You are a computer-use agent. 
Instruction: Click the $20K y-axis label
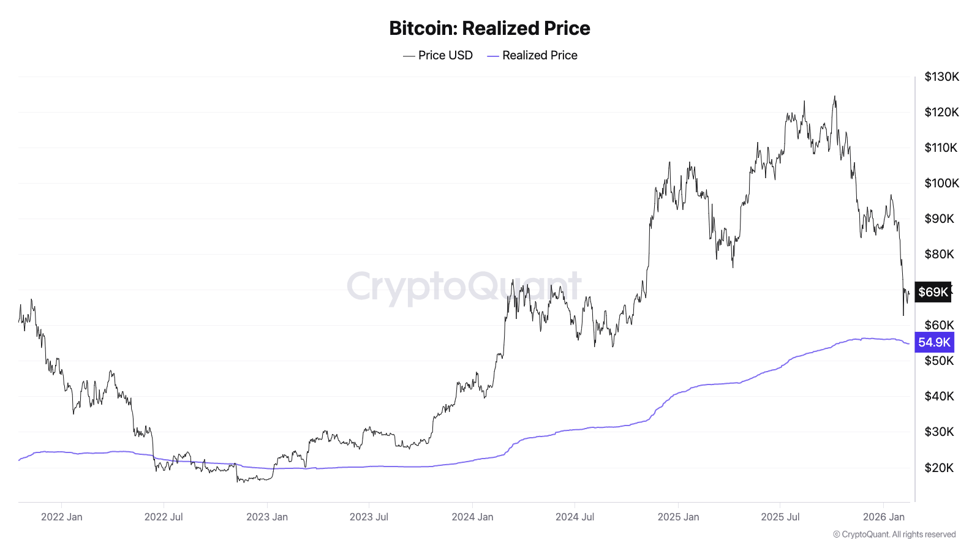click(939, 468)
